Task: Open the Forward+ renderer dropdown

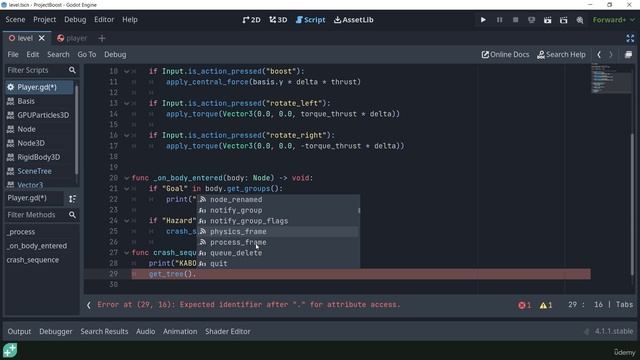Action: [613, 20]
